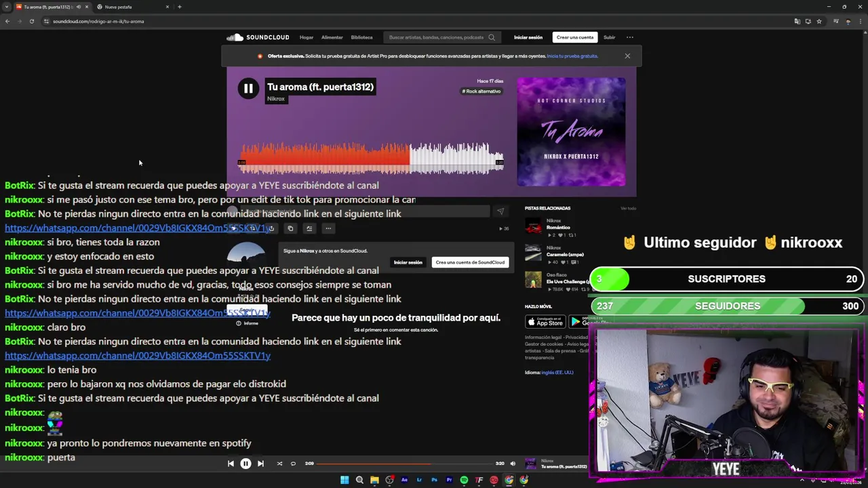Viewport: 868px width, 488px height.
Task: Open related track Romántico
Action: click(558, 228)
